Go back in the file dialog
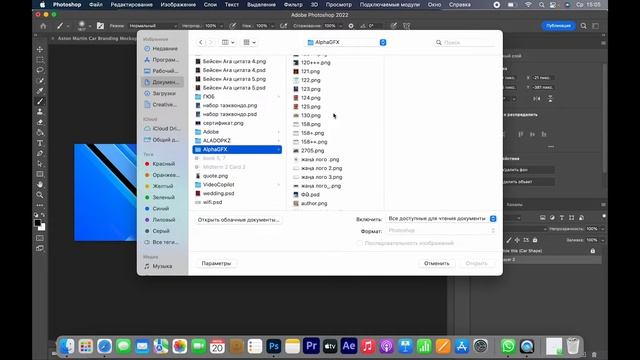This screenshot has width=640, height=360. (201, 42)
